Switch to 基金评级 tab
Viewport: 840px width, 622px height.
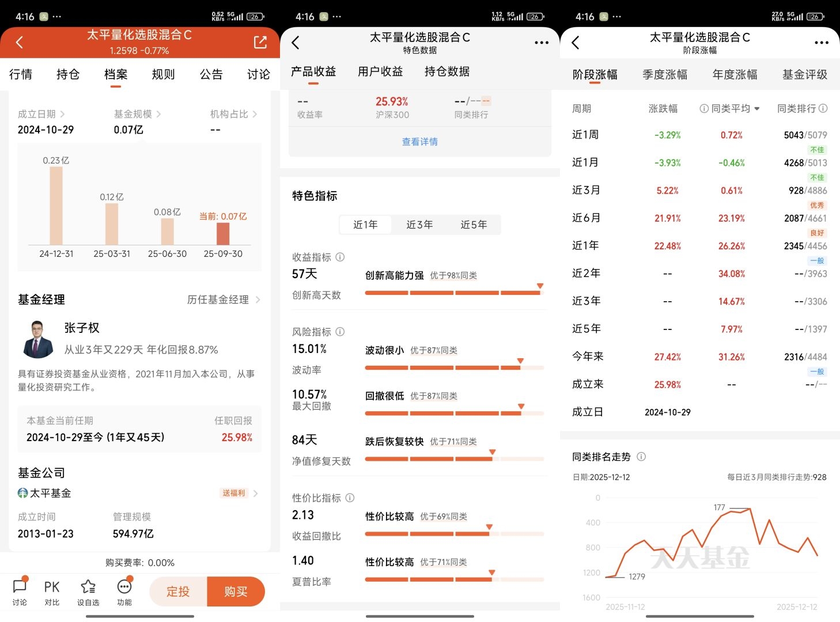(x=805, y=74)
